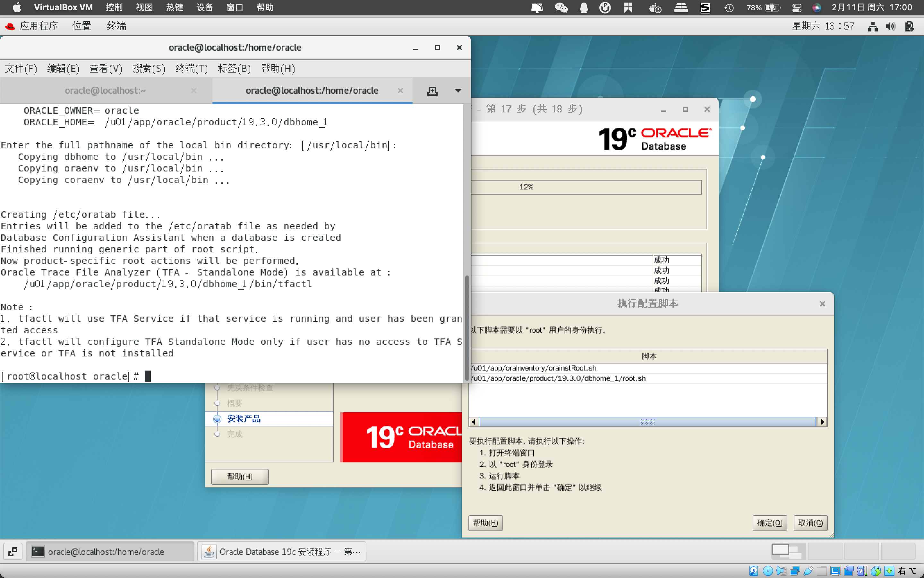Viewport: 924px width, 578px height.
Task: Open the VirtualBox 设备 menu
Action: point(205,7)
